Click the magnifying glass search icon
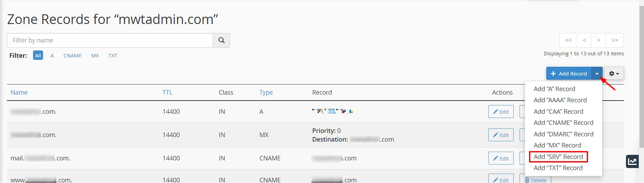Image resolution: width=644 pixels, height=183 pixels. click(221, 40)
